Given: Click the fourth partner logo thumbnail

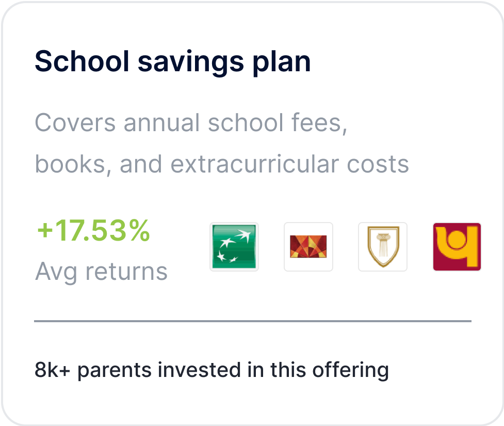Looking at the screenshot, I should click(457, 247).
